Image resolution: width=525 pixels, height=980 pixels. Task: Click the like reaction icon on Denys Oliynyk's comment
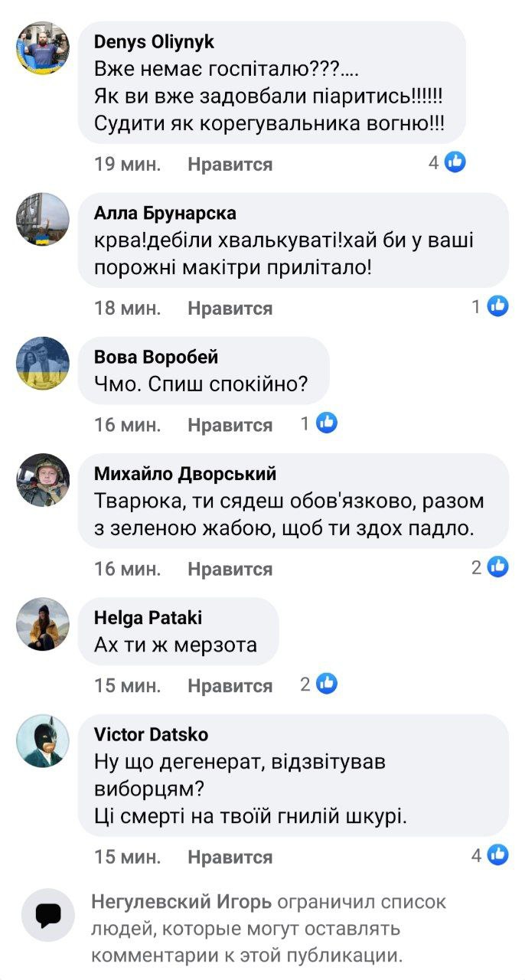[x=455, y=162]
